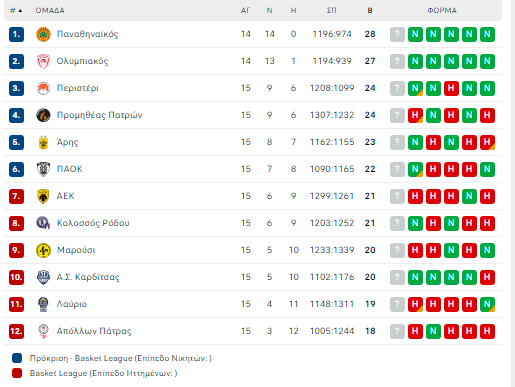
Task: Click the Panathinaikos team logo
Action: tap(43, 34)
